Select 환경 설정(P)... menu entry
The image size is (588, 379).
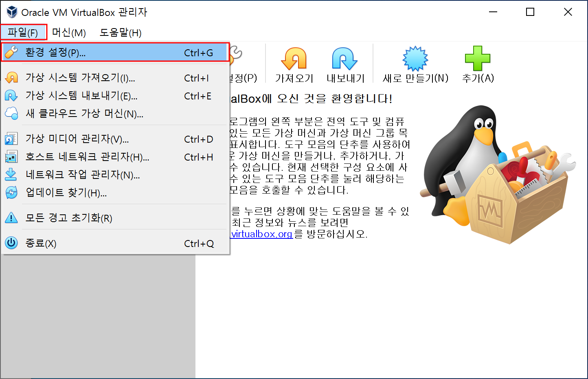(x=115, y=53)
